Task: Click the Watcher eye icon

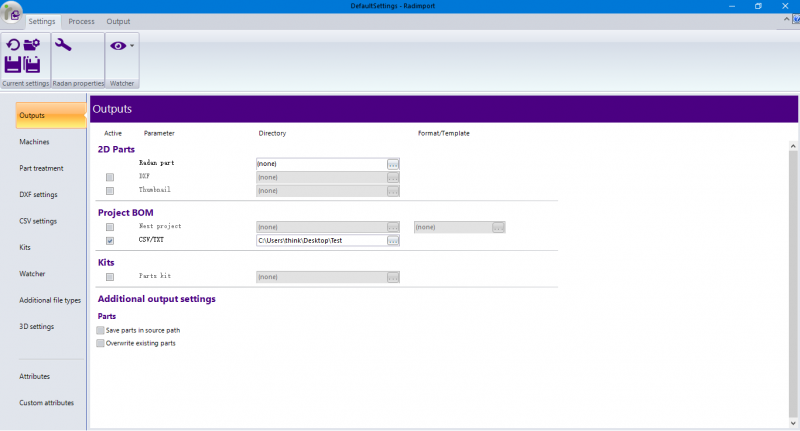Action: coord(118,45)
